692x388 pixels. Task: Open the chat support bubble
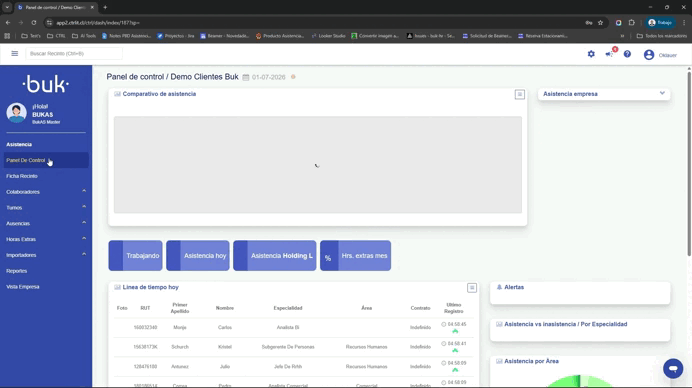coord(673,368)
